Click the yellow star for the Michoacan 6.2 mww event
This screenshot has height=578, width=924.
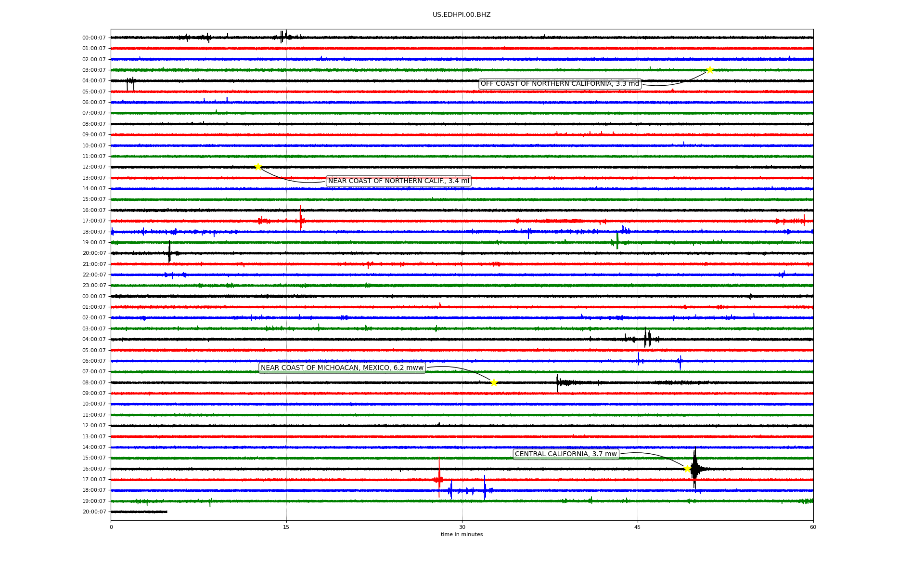[494, 382]
